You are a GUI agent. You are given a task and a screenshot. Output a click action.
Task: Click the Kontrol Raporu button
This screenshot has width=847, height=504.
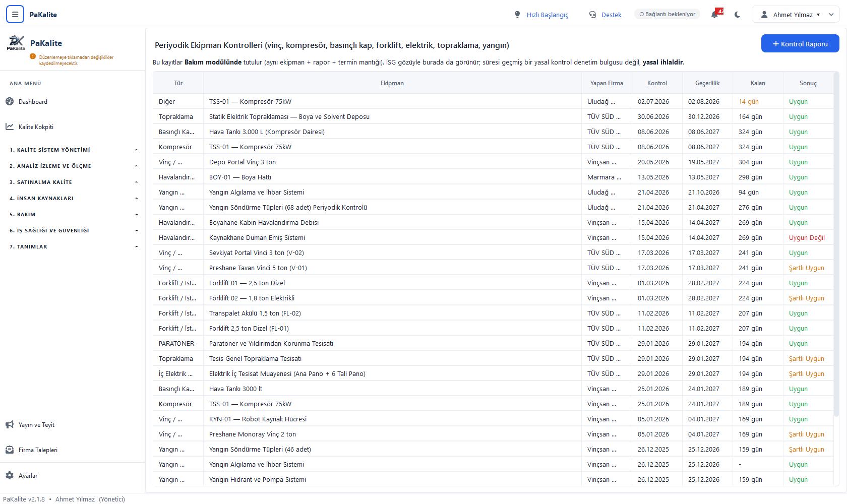[x=800, y=44]
